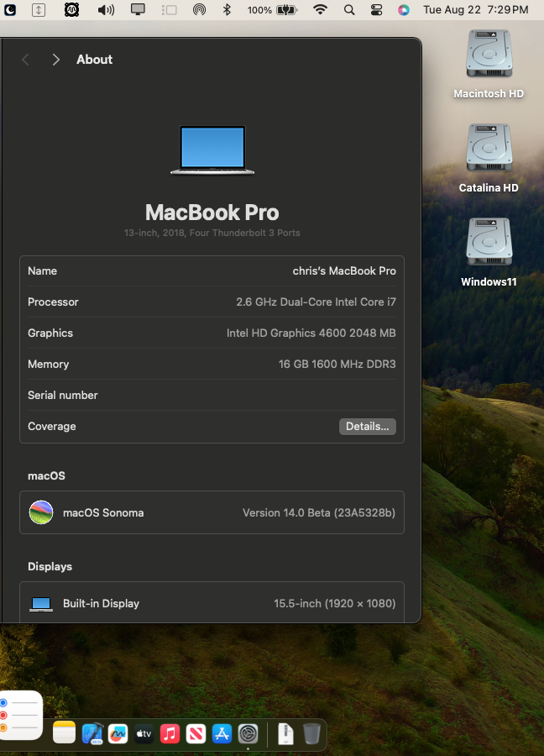Click the macOS section heading
Screen dimensions: 544x756
tap(46, 476)
